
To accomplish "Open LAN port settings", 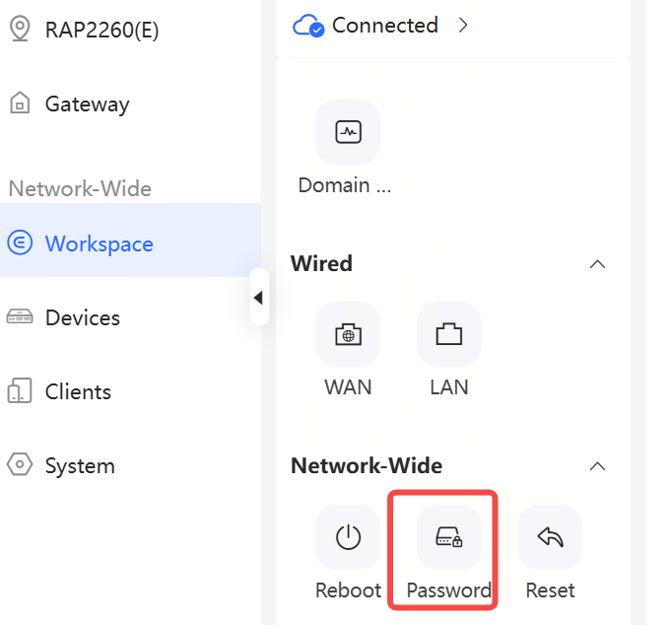I will pos(449,334).
